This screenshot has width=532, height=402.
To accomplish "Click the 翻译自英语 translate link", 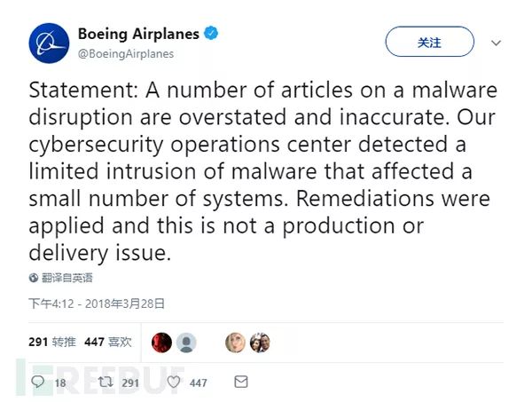I will [x=67, y=279].
